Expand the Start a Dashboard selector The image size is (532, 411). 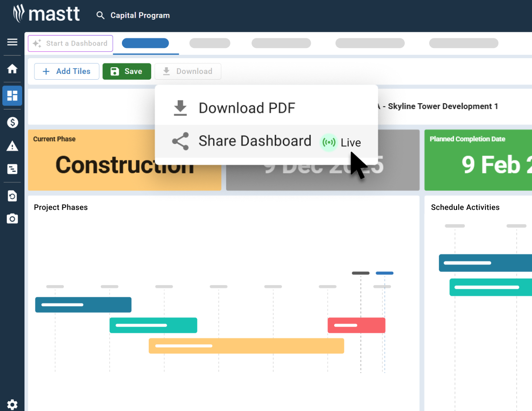click(70, 43)
